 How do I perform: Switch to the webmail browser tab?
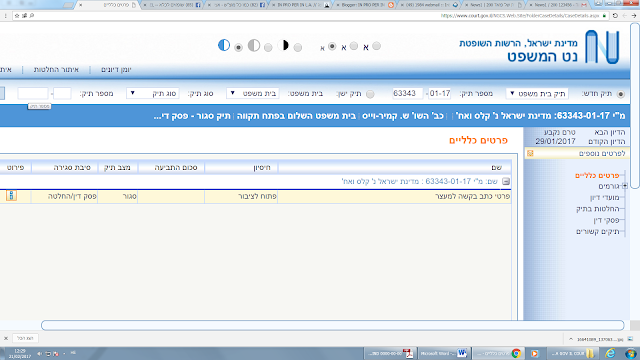(x=428, y=5)
